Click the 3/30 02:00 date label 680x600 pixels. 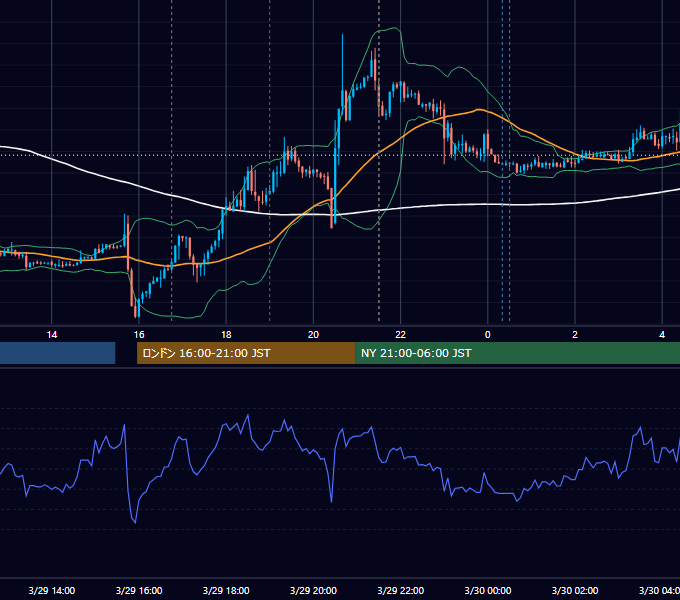(575, 590)
